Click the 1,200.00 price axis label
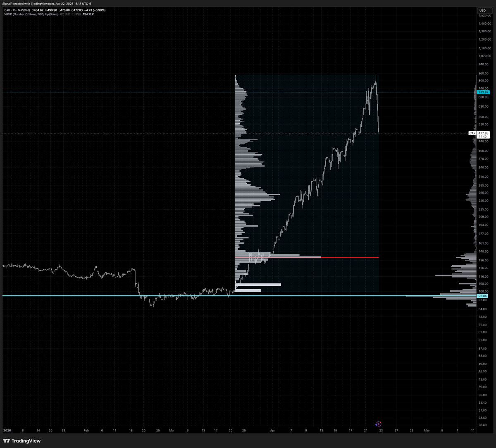The height and width of the screenshot is (448, 496). point(484,39)
